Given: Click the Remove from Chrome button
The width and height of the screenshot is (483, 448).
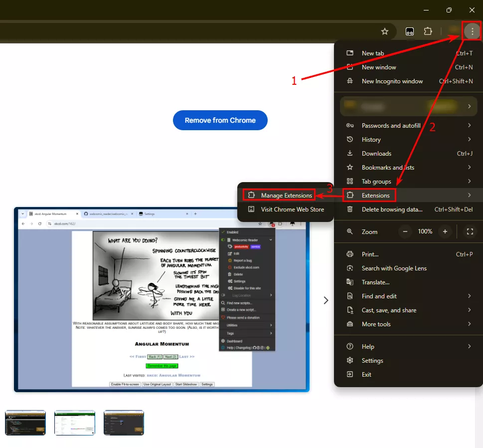Looking at the screenshot, I should 220,120.
